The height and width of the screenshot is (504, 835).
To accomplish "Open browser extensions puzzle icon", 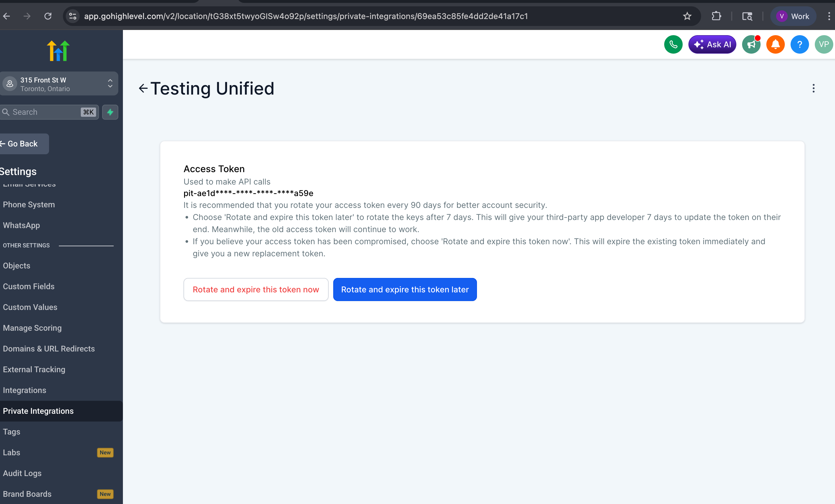I will click(716, 16).
